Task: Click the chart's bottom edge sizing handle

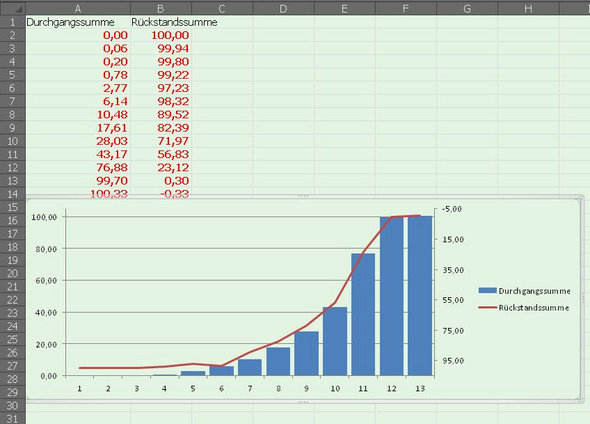Action: (x=303, y=402)
